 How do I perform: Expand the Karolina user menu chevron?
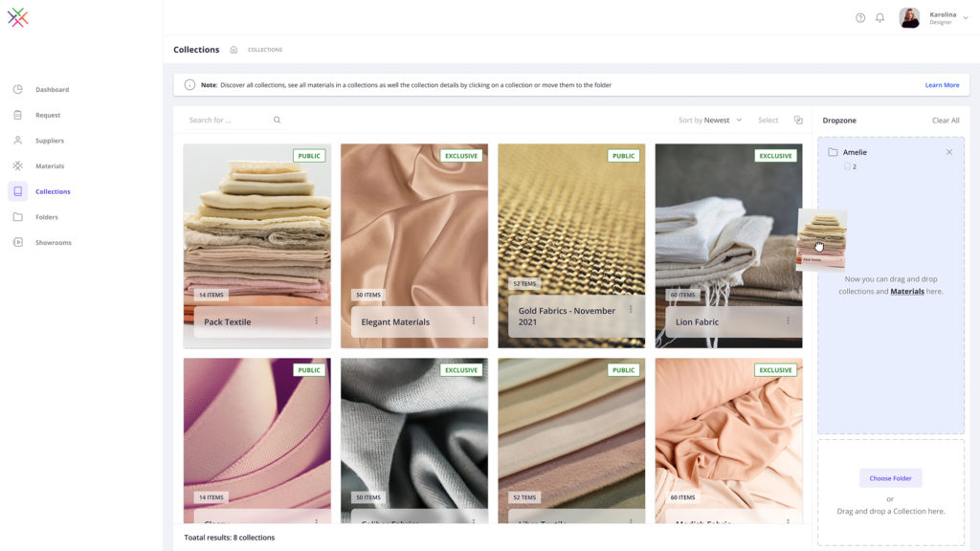[966, 18]
